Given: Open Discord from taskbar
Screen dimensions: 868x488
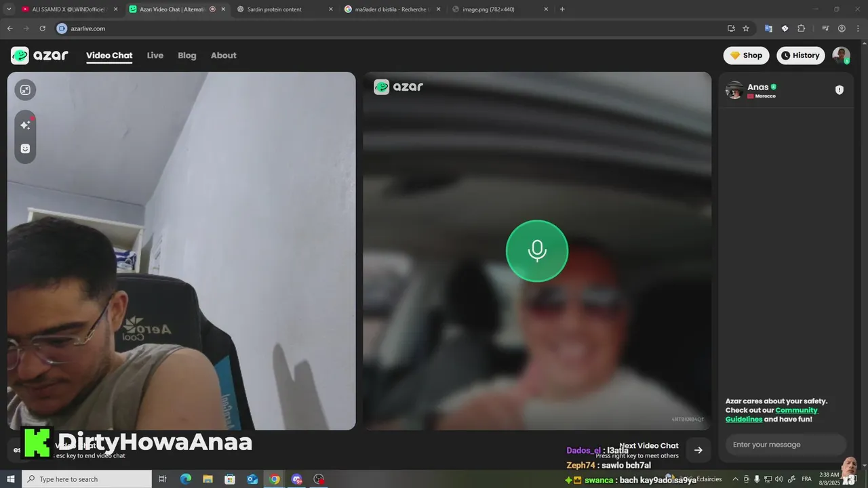Looking at the screenshot, I should pos(296,479).
